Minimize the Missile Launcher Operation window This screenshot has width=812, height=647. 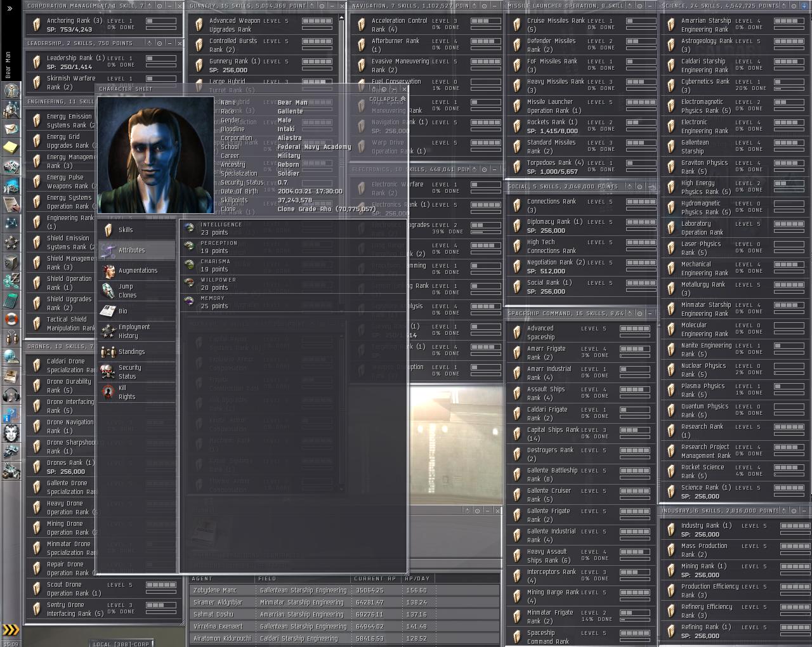pos(650,6)
